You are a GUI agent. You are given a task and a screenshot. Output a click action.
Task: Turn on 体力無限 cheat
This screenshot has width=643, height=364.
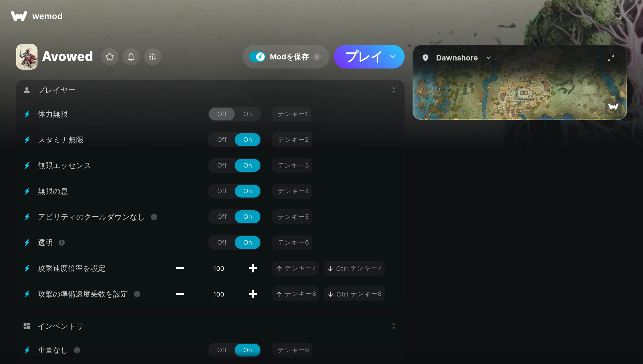[x=248, y=114]
